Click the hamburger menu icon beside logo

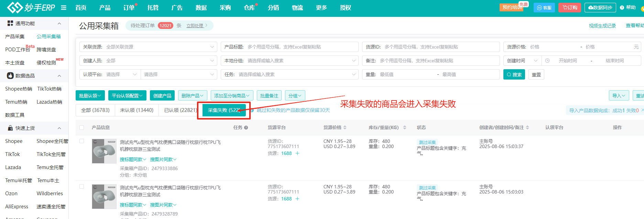[x=64, y=8]
